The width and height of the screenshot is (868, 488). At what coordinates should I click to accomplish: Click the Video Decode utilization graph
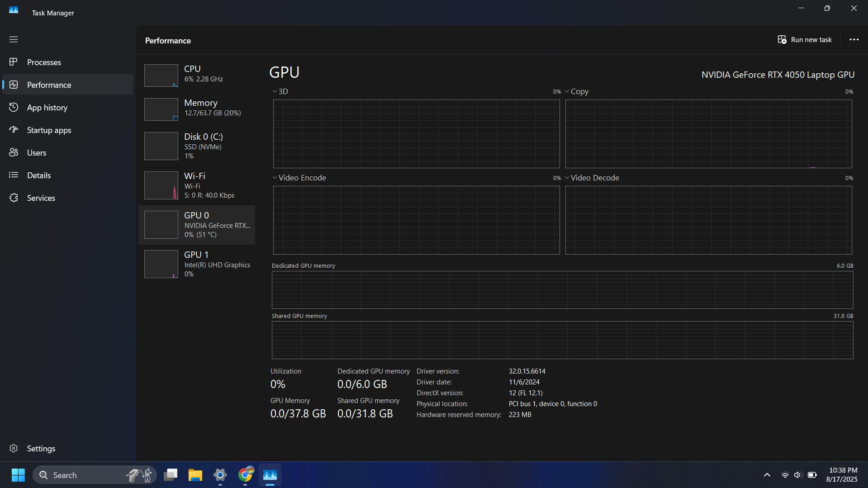pos(708,220)
